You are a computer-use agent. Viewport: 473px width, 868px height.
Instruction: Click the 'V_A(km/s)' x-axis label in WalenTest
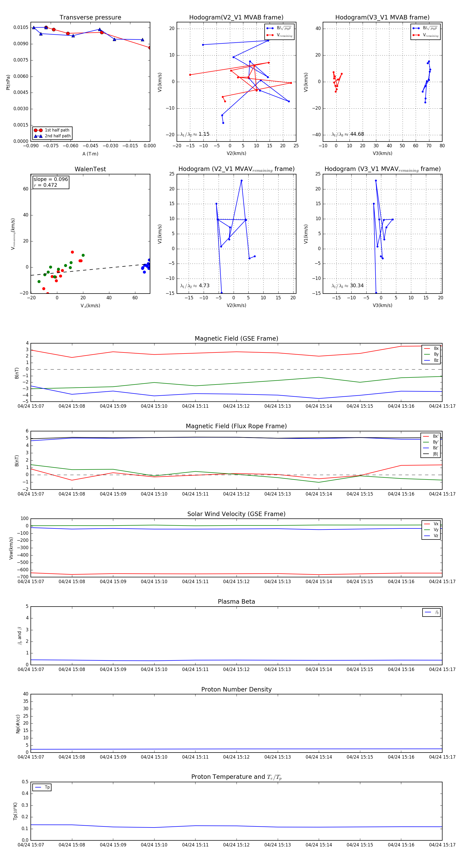pyautogui.click(x=90, y=306)
